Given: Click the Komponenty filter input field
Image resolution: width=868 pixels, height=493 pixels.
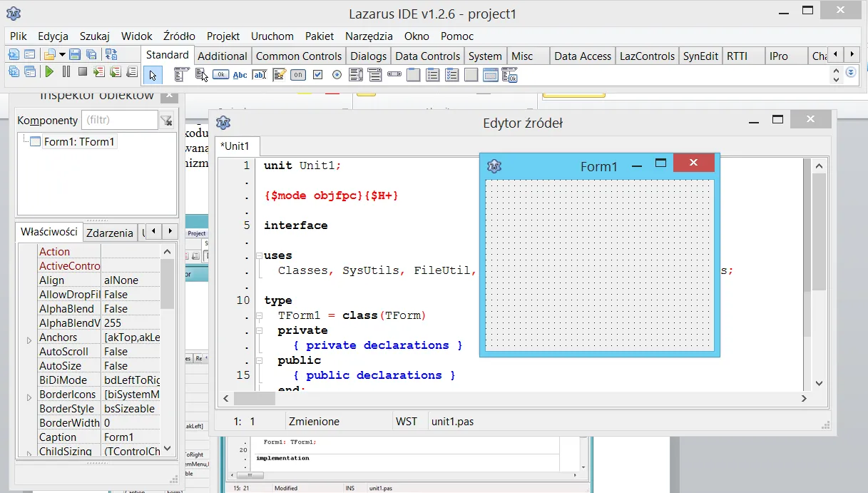Looking at the screenshot, I should [x=119, y=120].
